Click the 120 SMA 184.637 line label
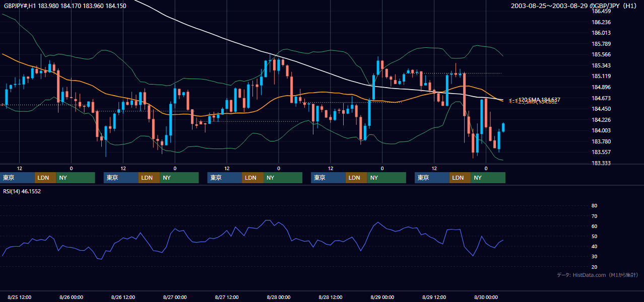 tap(538, 99)
